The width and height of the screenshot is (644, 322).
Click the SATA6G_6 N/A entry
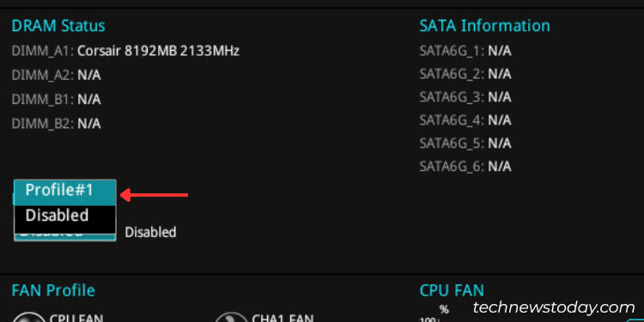pyautogui.click(x=465, y=167)
